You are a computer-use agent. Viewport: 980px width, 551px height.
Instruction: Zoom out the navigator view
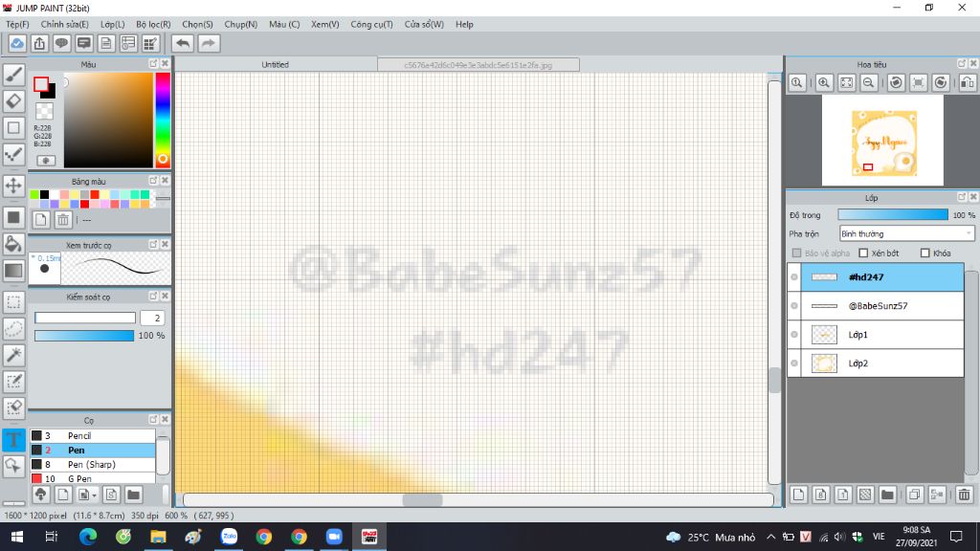869,82
